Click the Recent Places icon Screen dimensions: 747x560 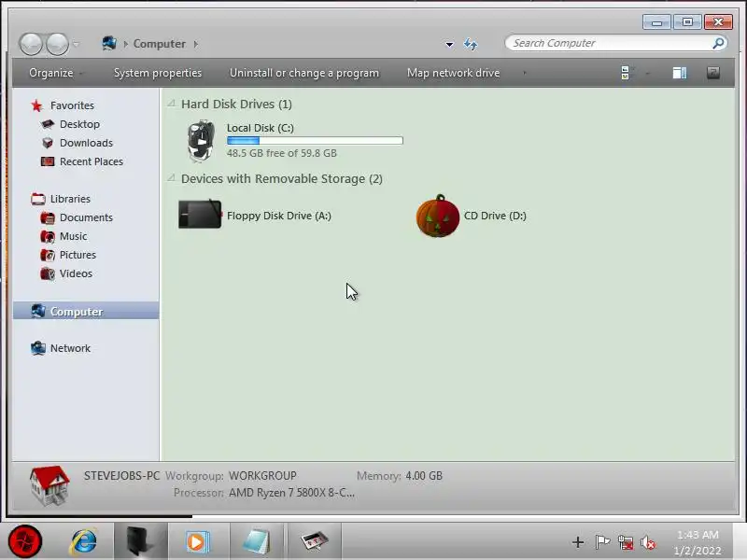pyautogui.click(x=48, y=161)
